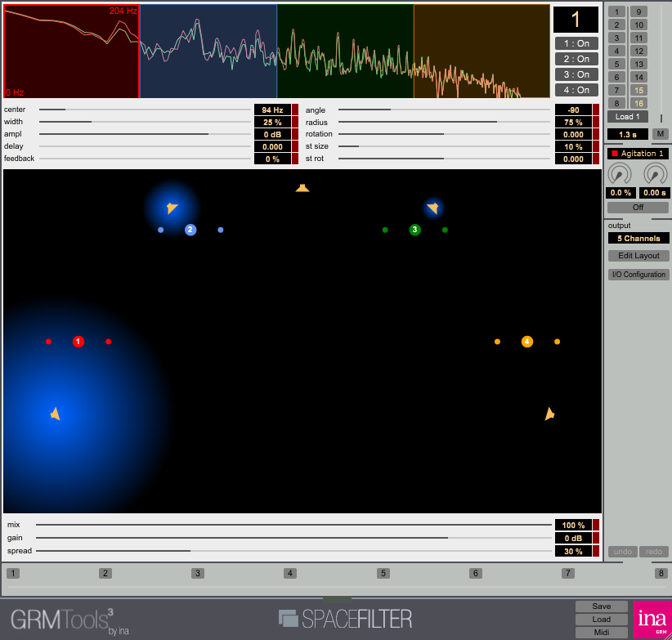The image size is (672, 640).
Task: Toggle the M button beside 1.3 s
Action: click(x=661, y=134)
